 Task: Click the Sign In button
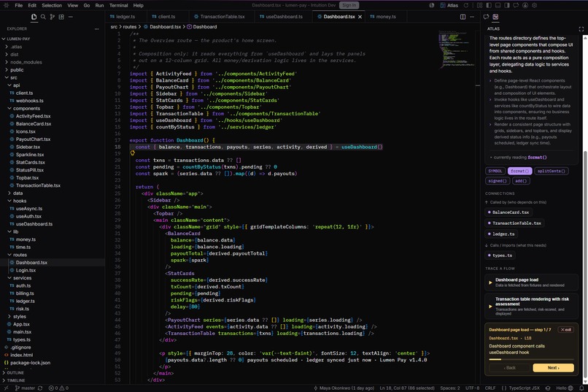coord(349,5)
